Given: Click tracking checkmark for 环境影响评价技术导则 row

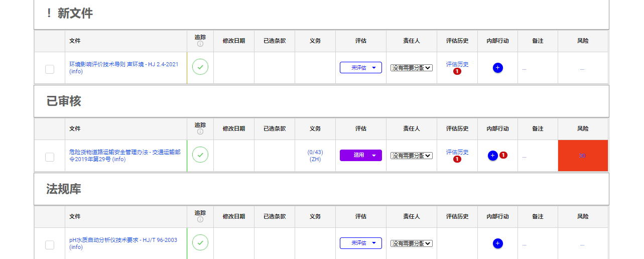Looking at the screenshot, I should [x=200, y=67].
